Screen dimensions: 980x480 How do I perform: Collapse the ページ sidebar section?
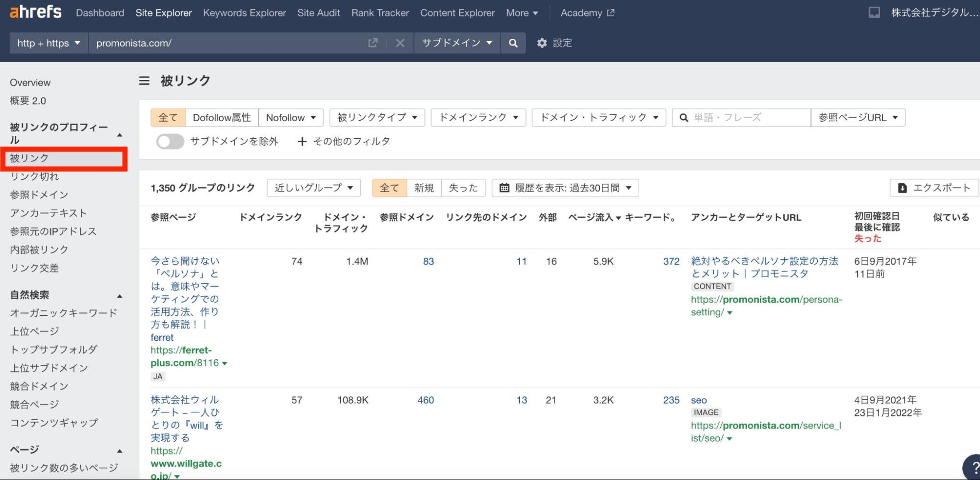coord(120,451)
